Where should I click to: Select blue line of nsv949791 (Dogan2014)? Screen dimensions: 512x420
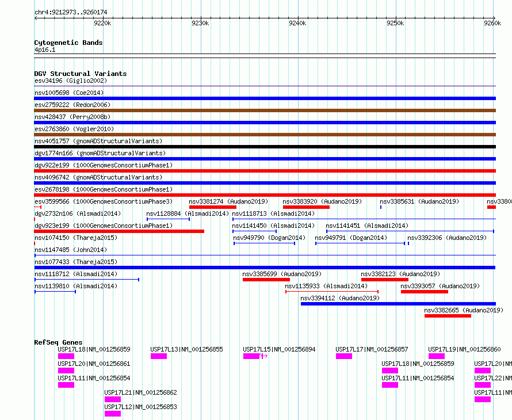(360, 243)
